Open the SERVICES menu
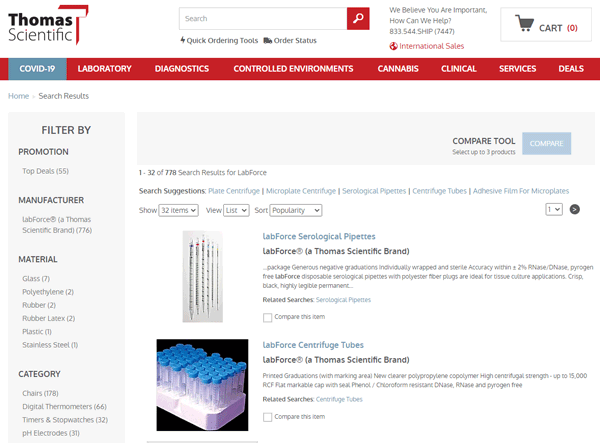Screen dimensions: 600x443 pyautogui.click(x=517, y=69)
